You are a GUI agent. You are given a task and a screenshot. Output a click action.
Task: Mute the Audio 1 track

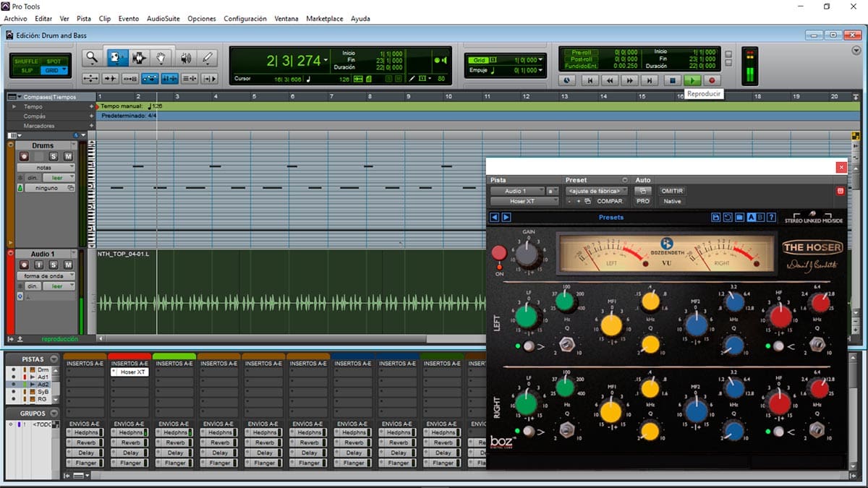coord(68,265)
